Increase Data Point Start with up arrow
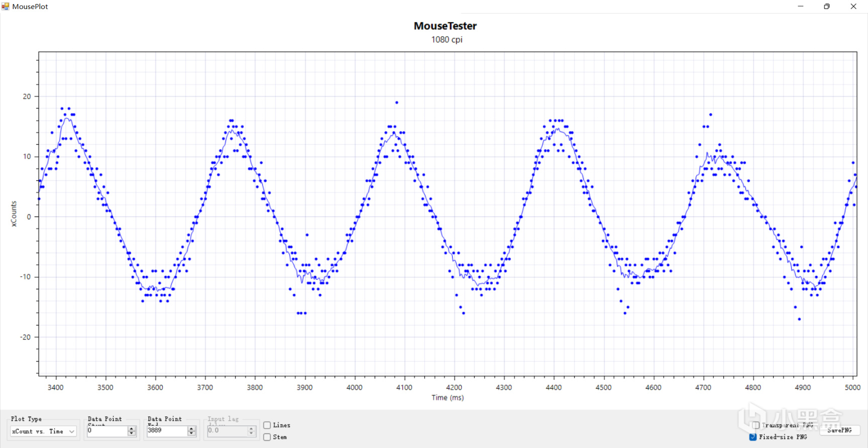 coord(132,429)
